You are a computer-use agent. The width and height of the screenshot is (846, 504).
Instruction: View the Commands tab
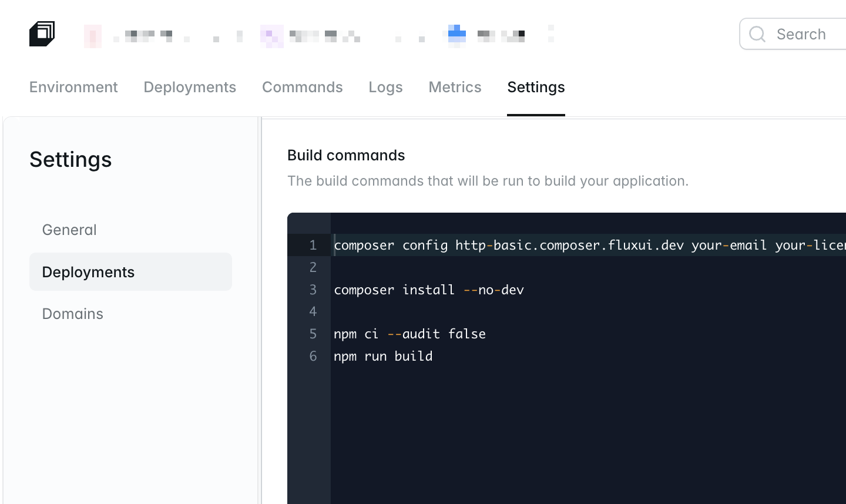[302, 87]
